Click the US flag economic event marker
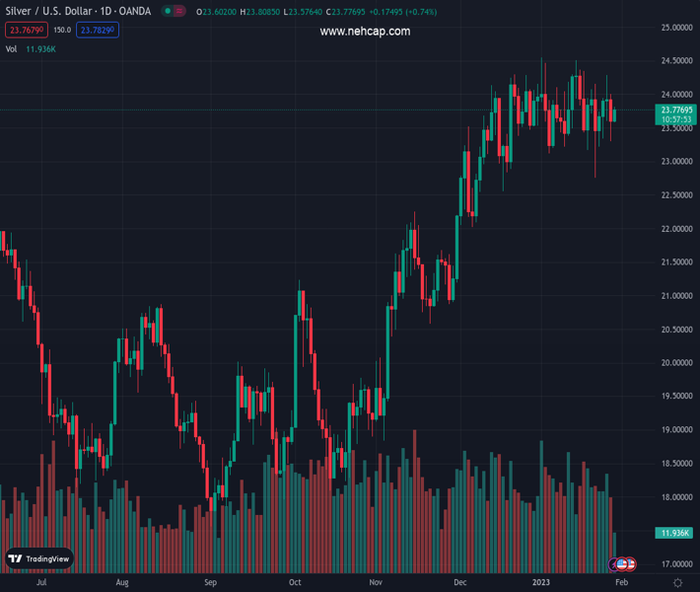This screenshot has width=700, height=592. (623, 564)
